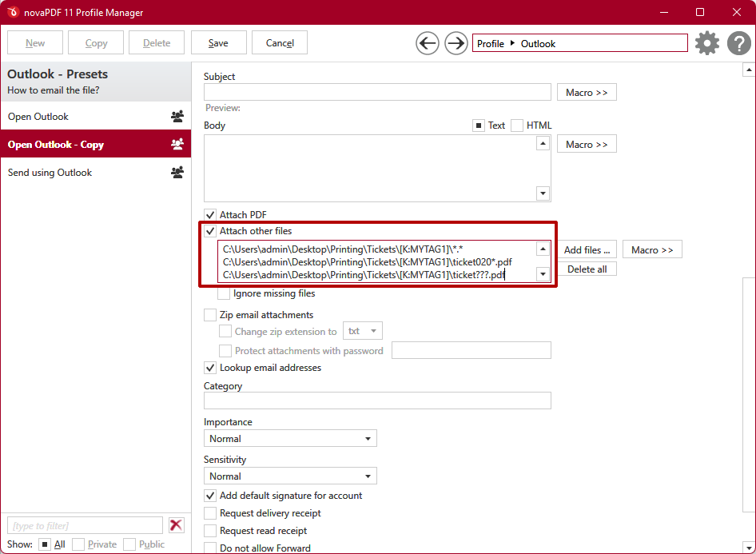This screenshot has width=756, height=554.
Task: Open the zip extension txt dropdown
Action: (x=363, y=331)
